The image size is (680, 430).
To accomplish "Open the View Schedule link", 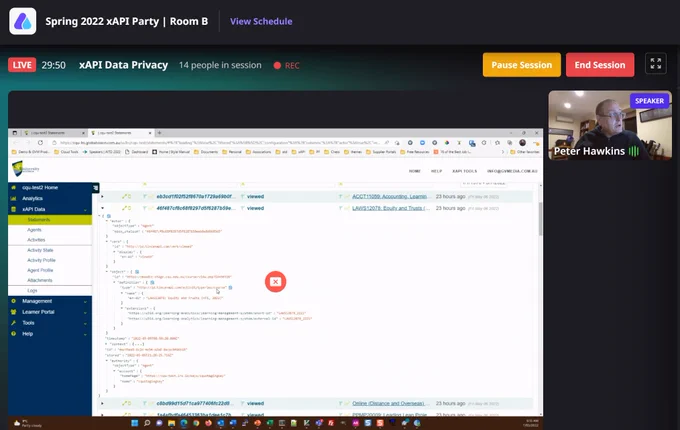I will (261, 21).
